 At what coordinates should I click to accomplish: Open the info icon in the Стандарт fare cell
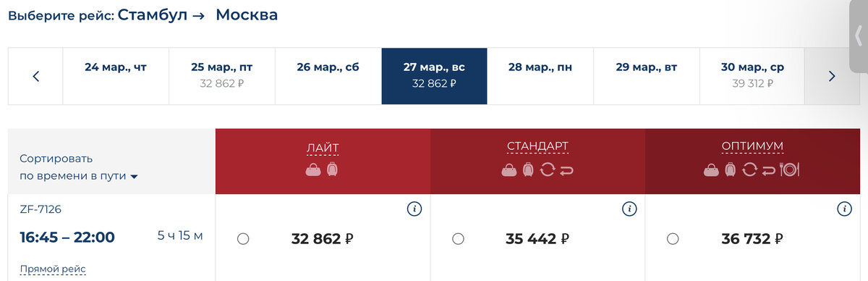click(x=629, y=209)
